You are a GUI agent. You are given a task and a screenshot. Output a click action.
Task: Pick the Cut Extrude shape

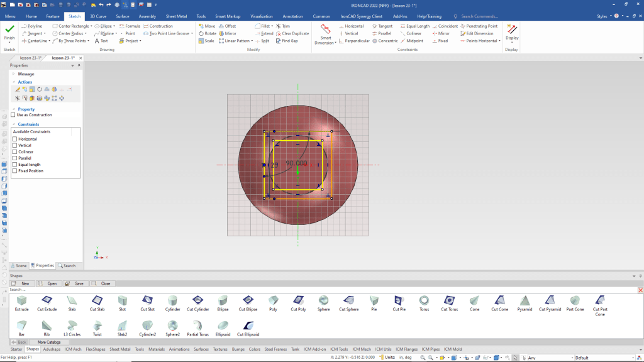(x=47, y=302)
